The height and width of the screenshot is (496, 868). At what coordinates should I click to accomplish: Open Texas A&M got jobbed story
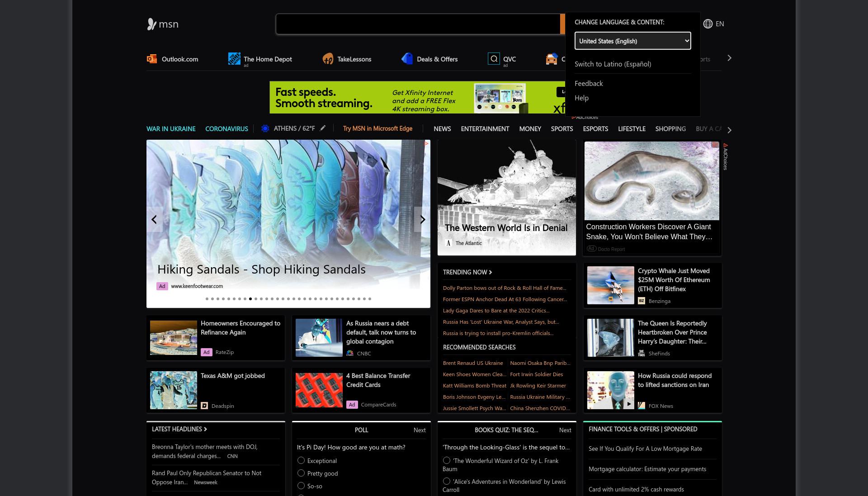pos(232,376)
